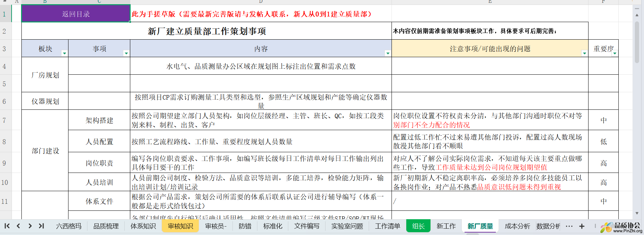
Task: Switch to the 实验室问题 sheet tab
Action: tap(347, 226)
